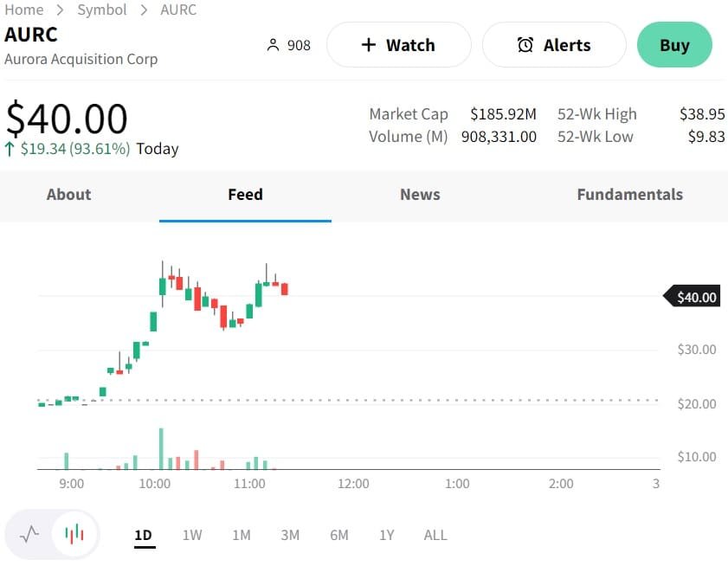Click the green up arrow price change
The width and height of the screenshot is (728, 566).
click(10, 149)
